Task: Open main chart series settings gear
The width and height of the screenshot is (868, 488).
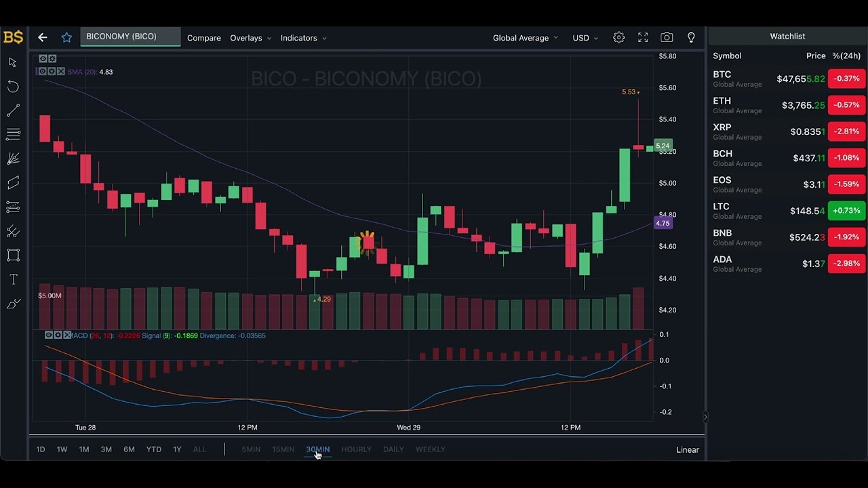Action: [52, 59]
